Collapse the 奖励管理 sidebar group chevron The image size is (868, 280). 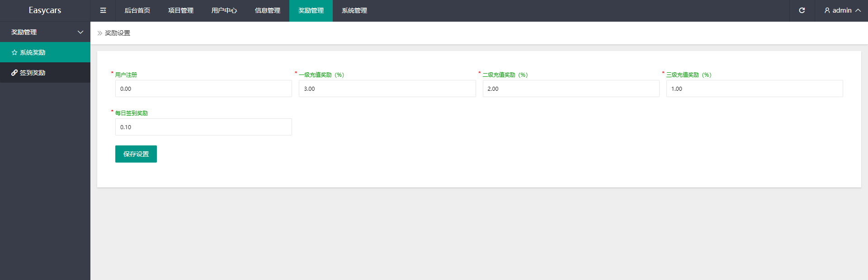tap(80, 32)
